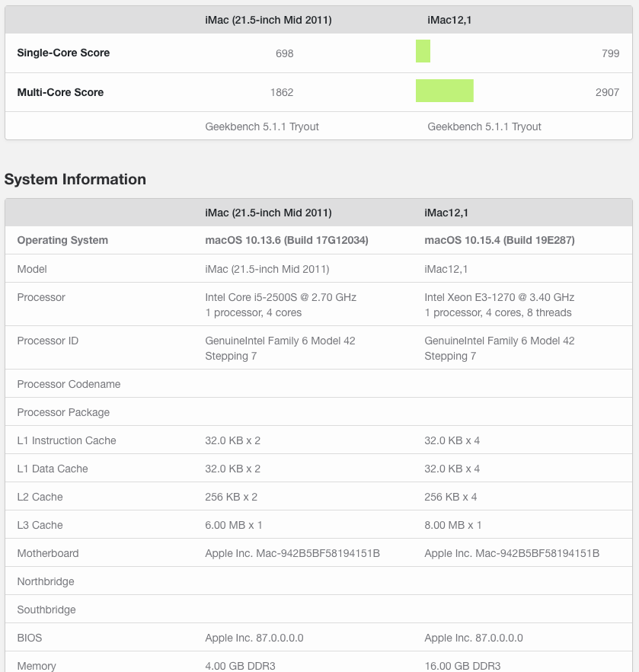The width and height of the screenshot is (639, 672).
Task: Click Intel Core i5-2500S @ 2.70 GHz
Action: [280, 297]
